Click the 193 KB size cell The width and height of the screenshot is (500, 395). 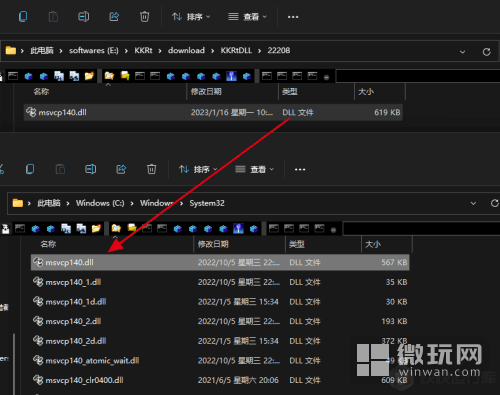click(394, 321)
